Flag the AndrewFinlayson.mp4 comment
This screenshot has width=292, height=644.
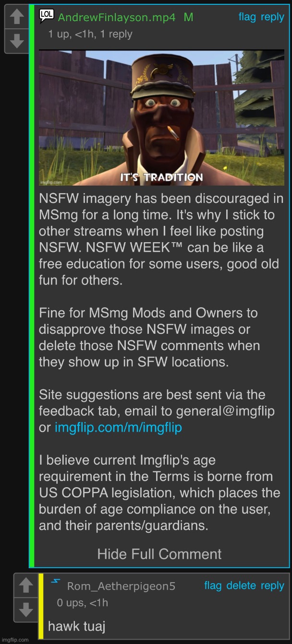point(247,17)
